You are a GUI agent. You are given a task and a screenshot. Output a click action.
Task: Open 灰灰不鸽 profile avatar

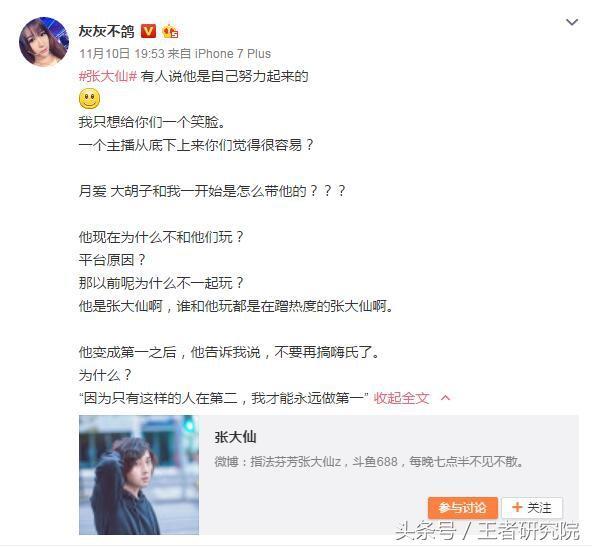[x=44, y=42]
